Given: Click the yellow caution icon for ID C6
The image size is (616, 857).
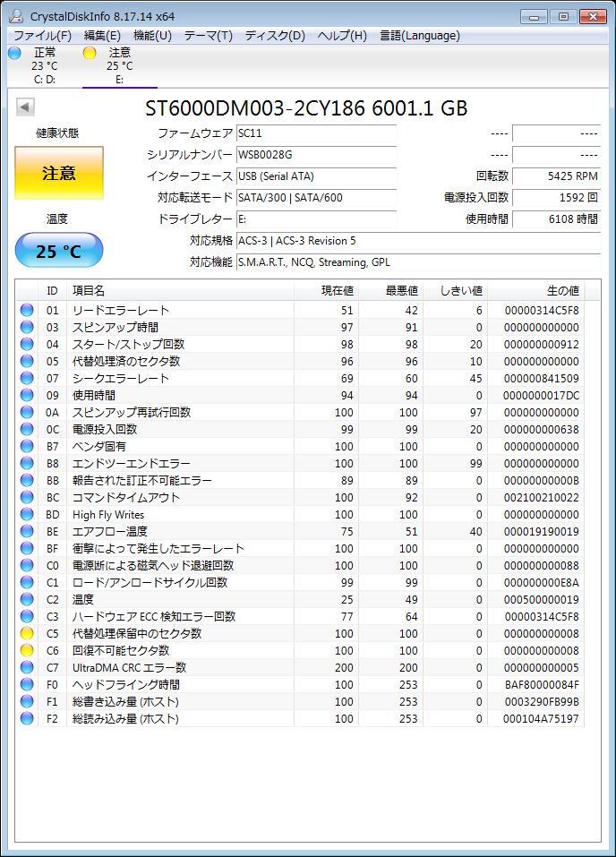Looking at the screenshot, I should [x=27, y=650].
